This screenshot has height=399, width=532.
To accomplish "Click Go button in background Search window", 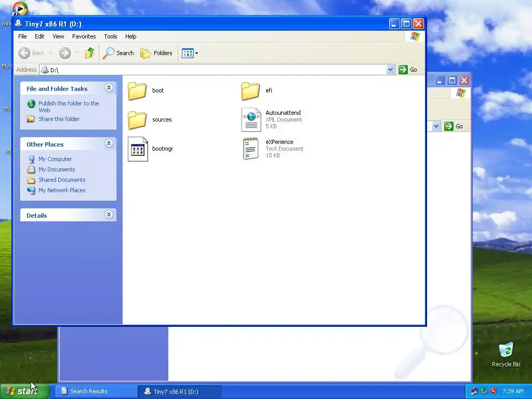I will click(x=454, y=126).
